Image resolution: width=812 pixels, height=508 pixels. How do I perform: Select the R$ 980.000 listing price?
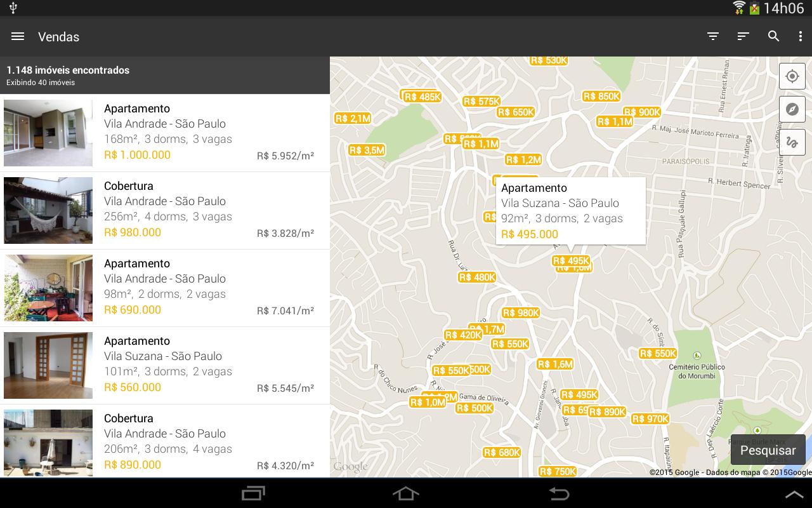point(133,232)
